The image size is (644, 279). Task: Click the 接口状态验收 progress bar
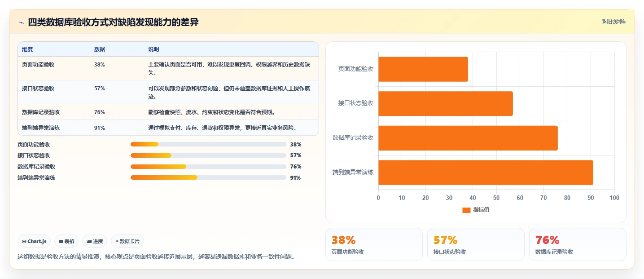click(208, 155)
